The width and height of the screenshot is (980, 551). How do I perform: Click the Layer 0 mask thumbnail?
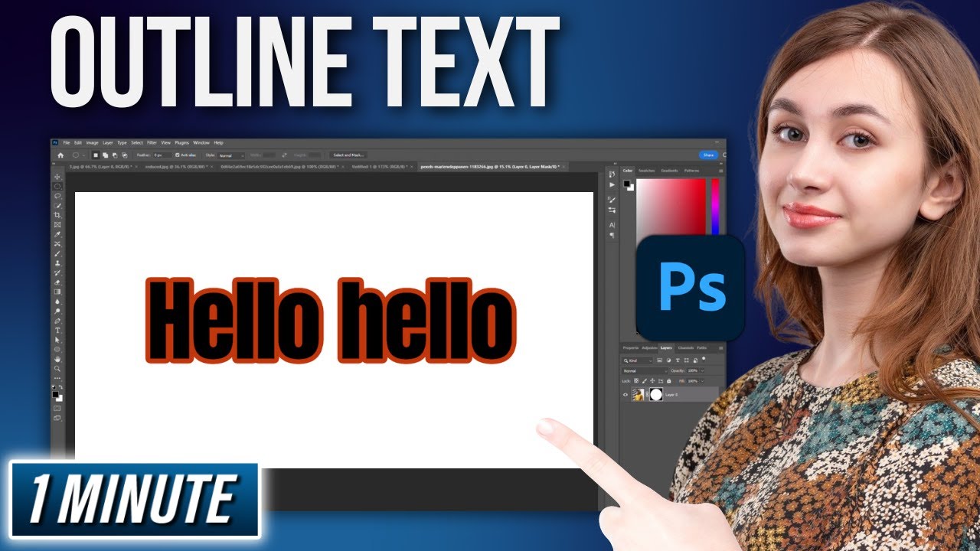click(x=656, y=395)
